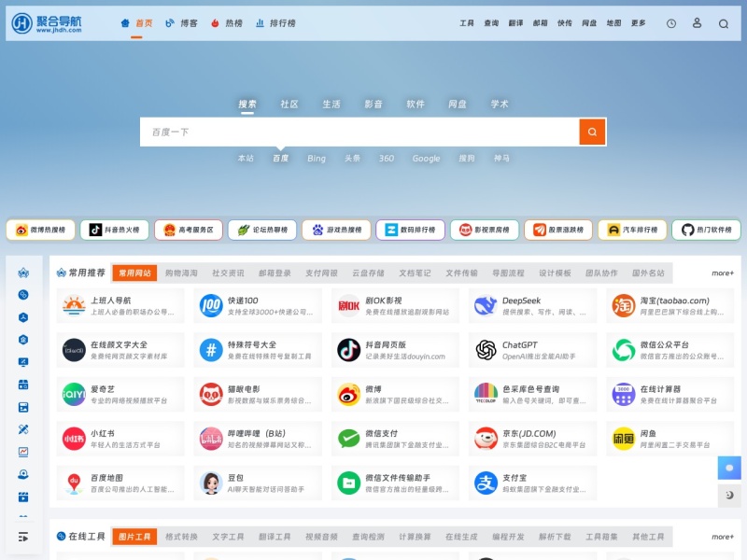Open the 爱奇艺 site card
This screenshot has width=747, height=560.
[120, 394]
